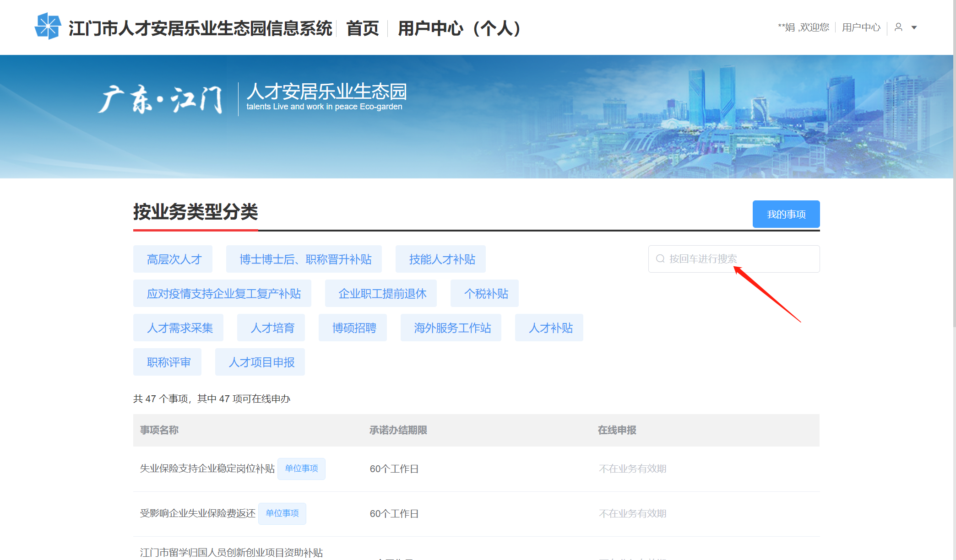This screenshot has height=560, width=956.
Task: Click the user profile avatar icon
Action: tap(898, 27)
